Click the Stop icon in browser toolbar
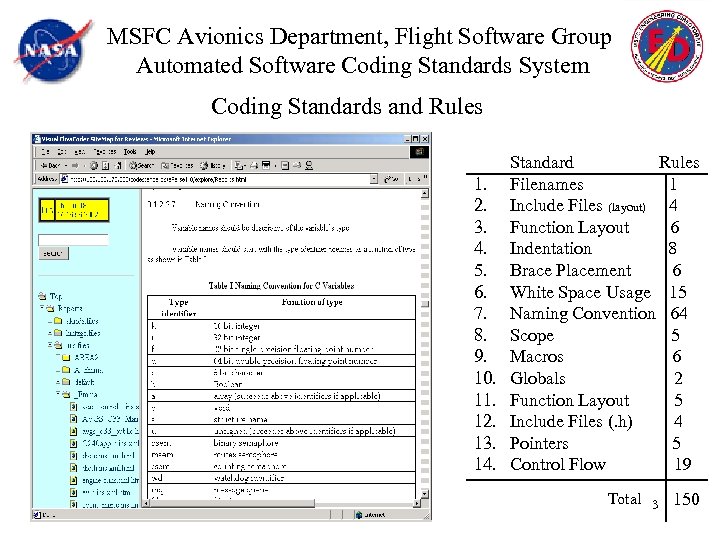This screenshot has height=540, width=720. click(94, 165)
